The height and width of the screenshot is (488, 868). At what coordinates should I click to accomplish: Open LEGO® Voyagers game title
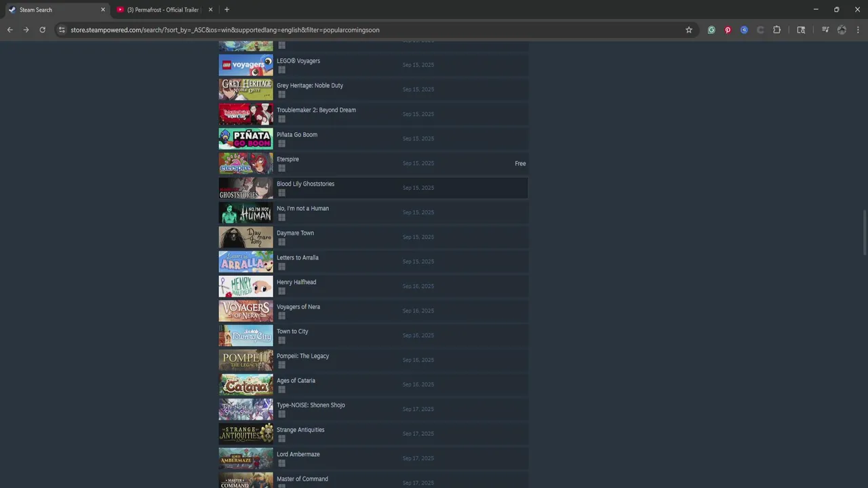pyautogui.click(x=298, y=61)
